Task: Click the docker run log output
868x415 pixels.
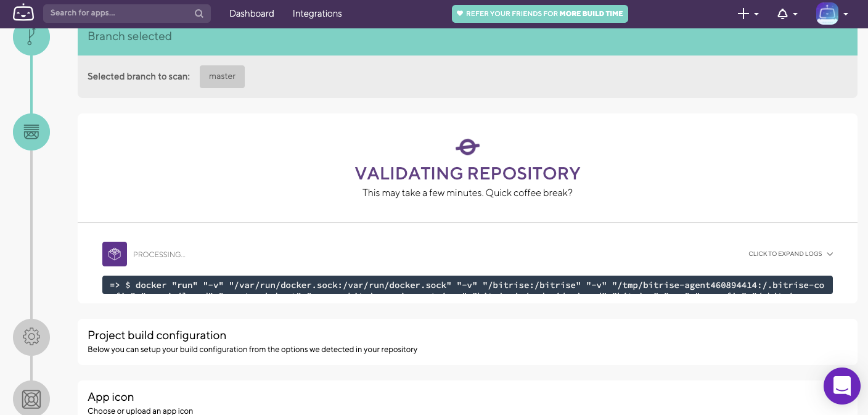Action: pyautogui.click(x=467, y=285)
